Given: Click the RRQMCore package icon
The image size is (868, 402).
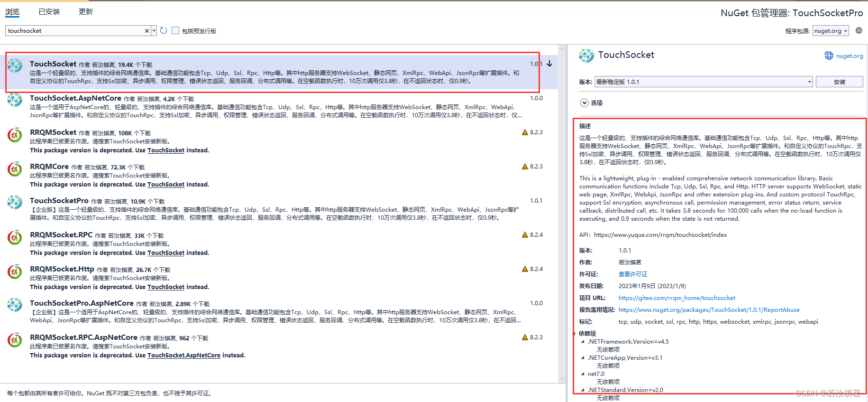Looking at the screenshot, I should 15,169.
